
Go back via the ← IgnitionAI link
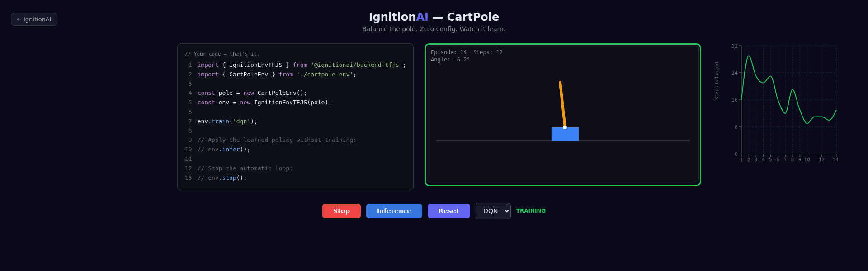coord(34,19)
